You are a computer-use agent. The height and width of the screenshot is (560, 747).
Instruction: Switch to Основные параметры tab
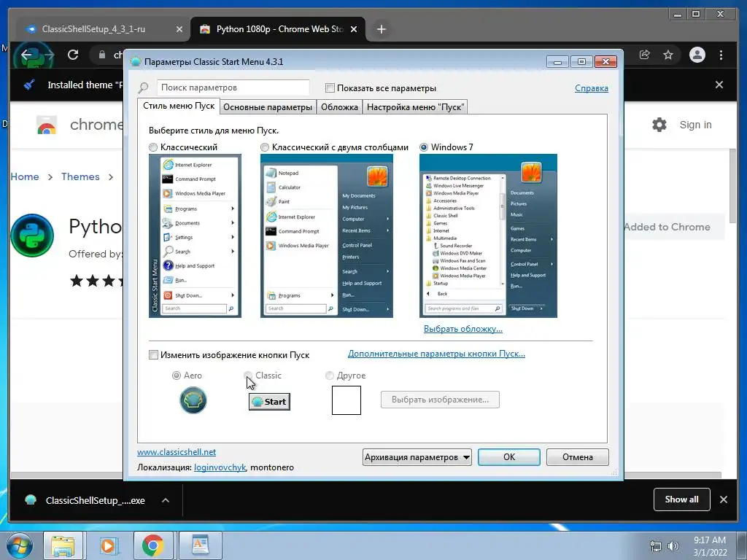coord(268,107)
